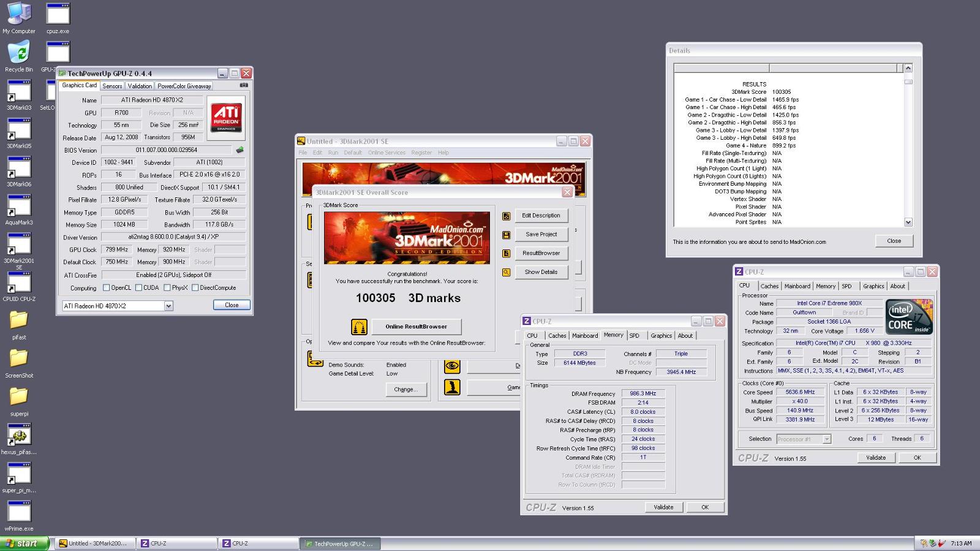Open the Register menu in 3DMark2001
The width and height of the screenshot is (980, 551).
[421, 153]
